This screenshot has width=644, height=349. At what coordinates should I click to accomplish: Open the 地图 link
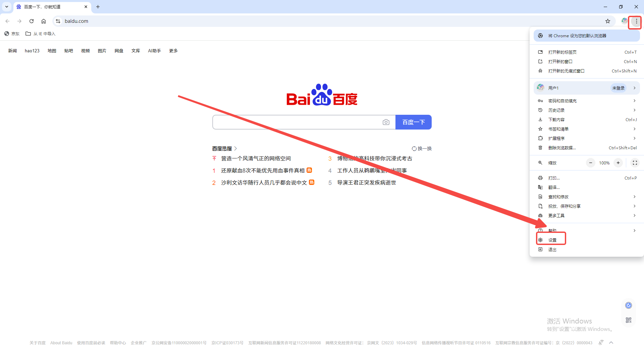(x=52, y=51)
